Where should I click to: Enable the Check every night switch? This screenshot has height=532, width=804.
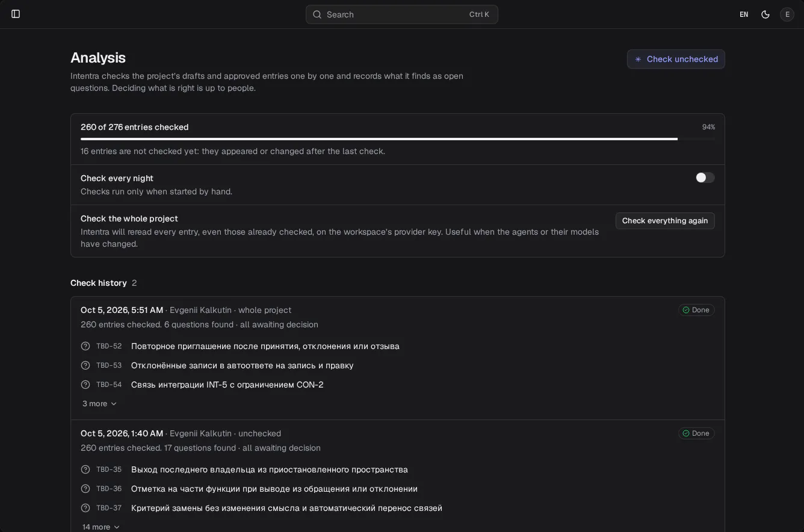click(x=705, y=178)
